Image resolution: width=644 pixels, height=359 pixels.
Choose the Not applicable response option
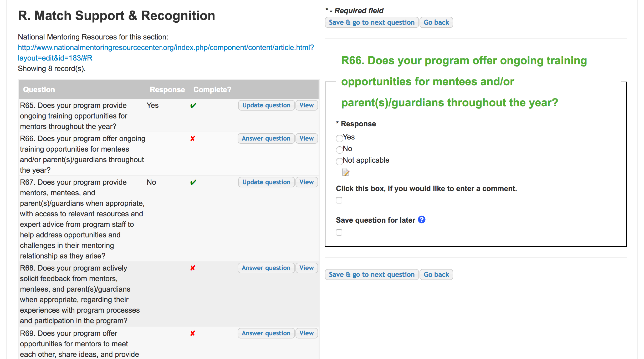click(339, 161)
